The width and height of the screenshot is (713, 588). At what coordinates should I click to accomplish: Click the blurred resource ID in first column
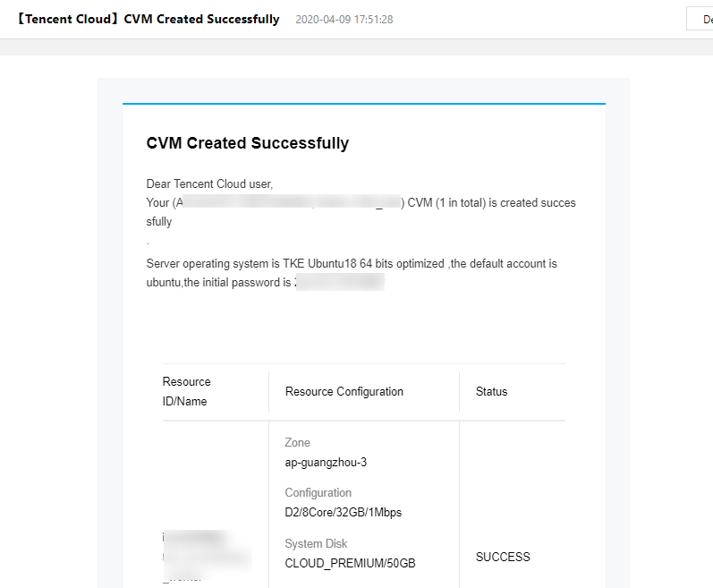pos(207,556)
